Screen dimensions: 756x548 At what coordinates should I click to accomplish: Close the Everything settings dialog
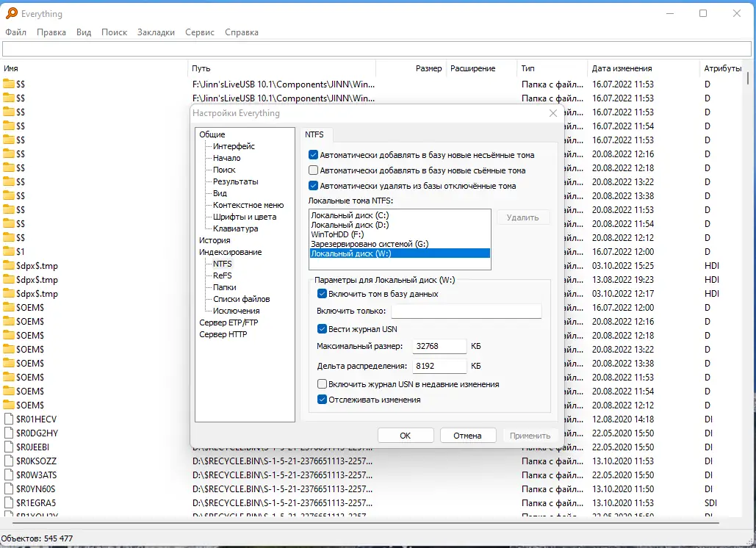tap(553, 113)
